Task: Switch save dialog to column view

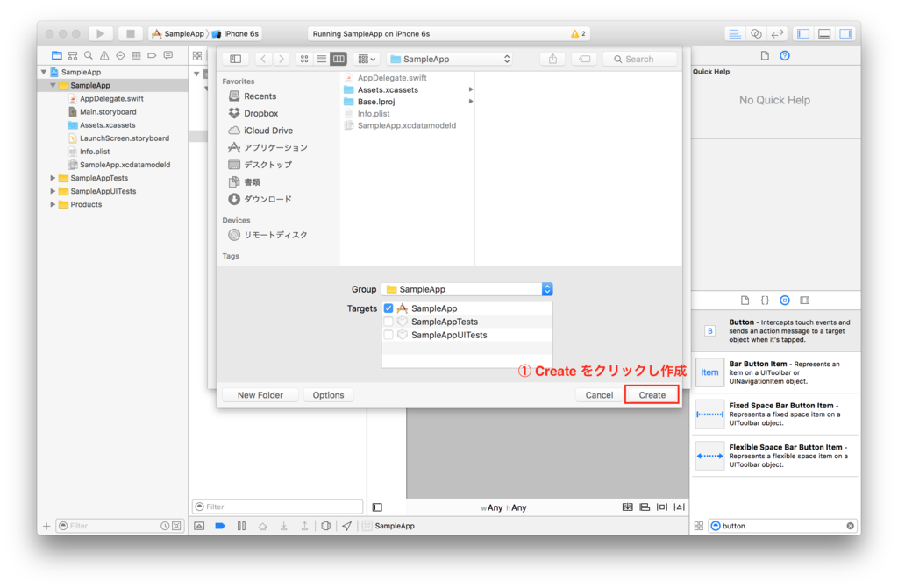Action: [339, 59]
